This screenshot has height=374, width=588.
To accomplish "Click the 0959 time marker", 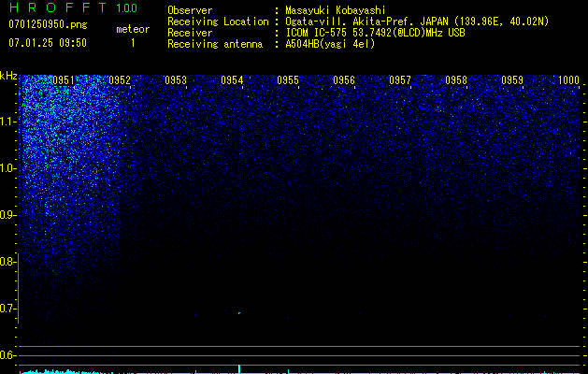I will [512, 80].
